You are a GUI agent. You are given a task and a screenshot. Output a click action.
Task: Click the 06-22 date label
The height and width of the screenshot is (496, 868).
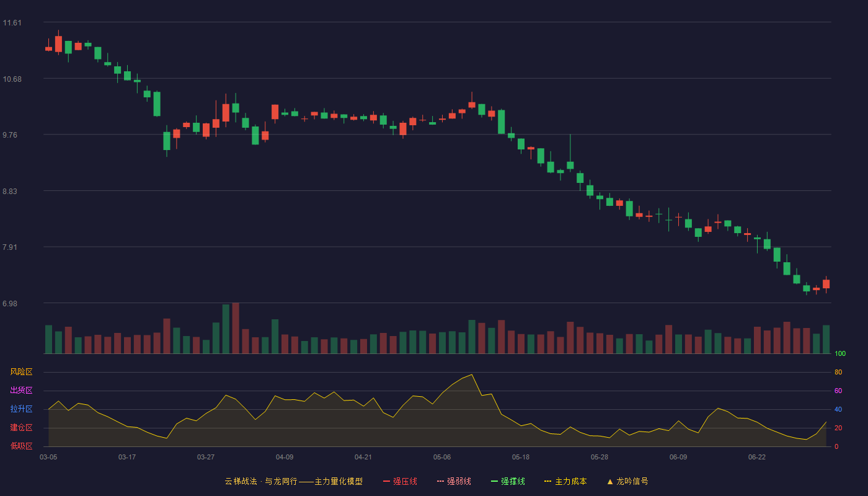(757, 457)
